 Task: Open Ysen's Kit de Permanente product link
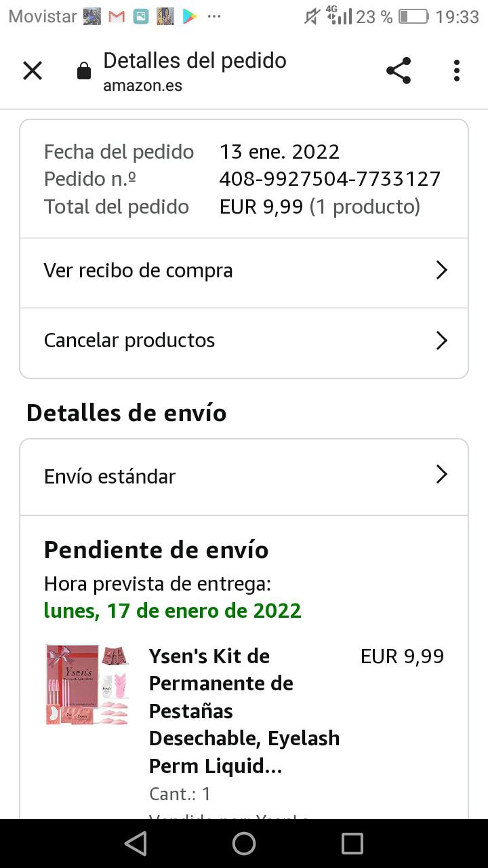244,711
